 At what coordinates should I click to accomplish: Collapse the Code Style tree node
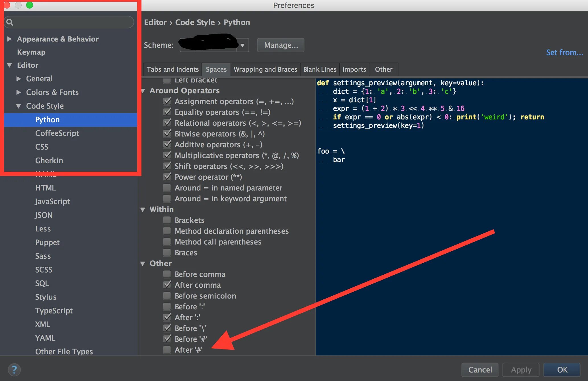point(18,106)
